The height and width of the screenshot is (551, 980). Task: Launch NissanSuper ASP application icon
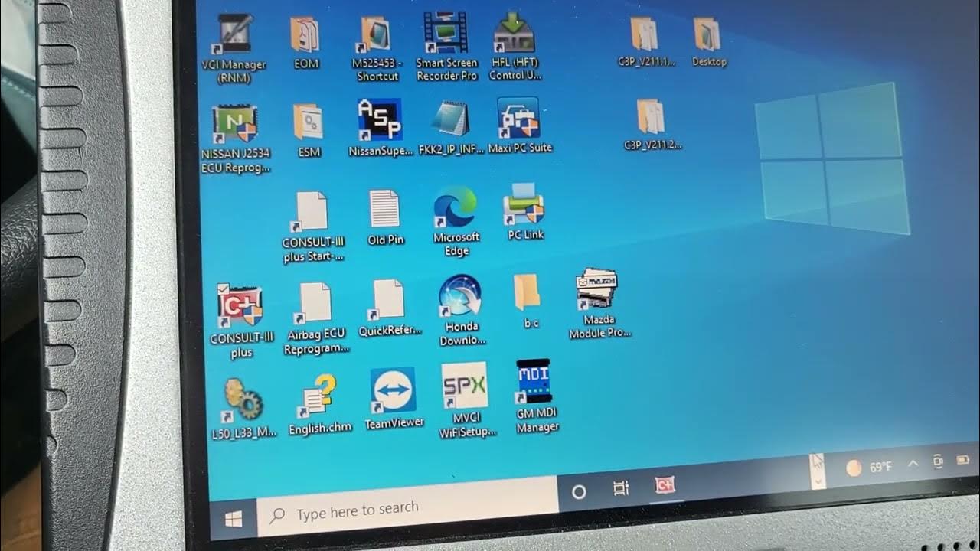[x=381, y=129]
